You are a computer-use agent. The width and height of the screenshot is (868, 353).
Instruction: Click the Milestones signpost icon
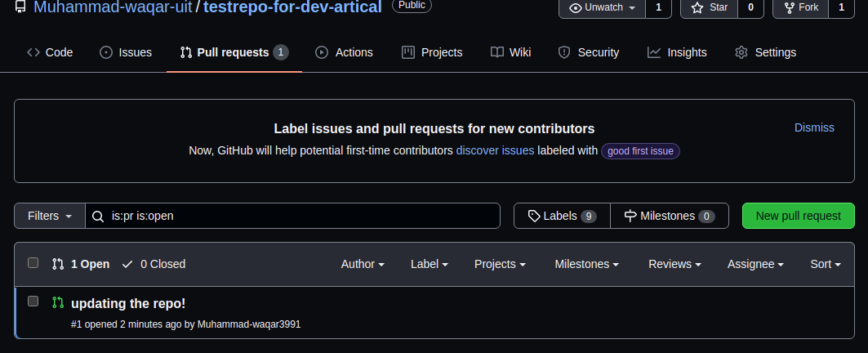pos(630,216)
